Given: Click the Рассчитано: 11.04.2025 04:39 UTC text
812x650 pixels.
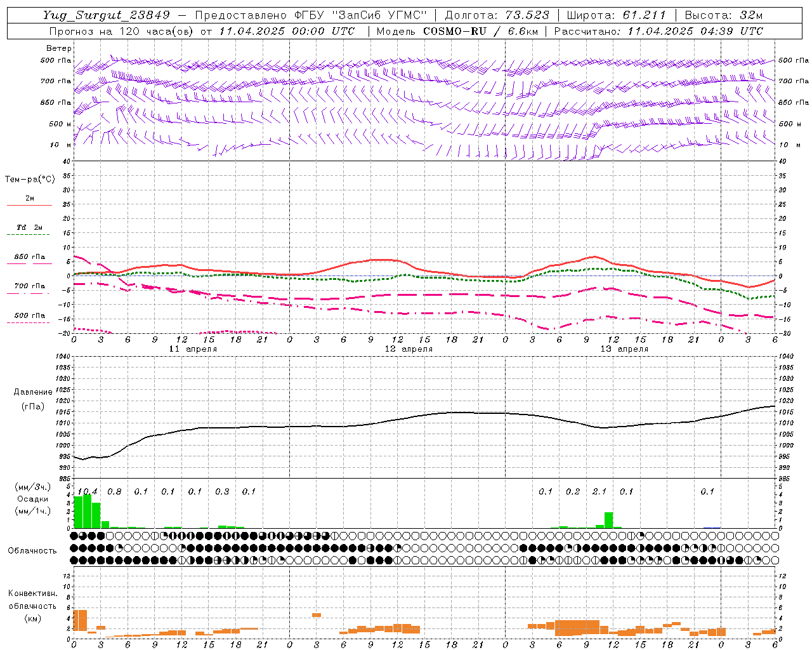Looking at the screenshot, I should [659, 31].
